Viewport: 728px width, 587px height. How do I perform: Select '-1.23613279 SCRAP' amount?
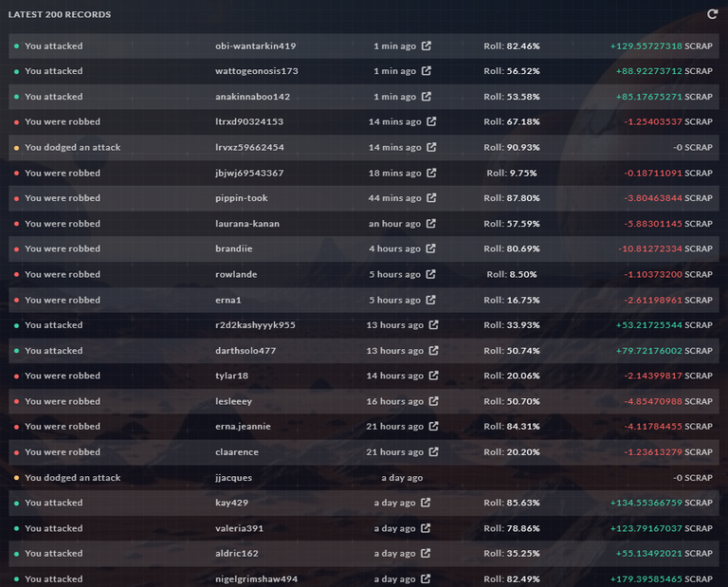[x=668, y=451]
